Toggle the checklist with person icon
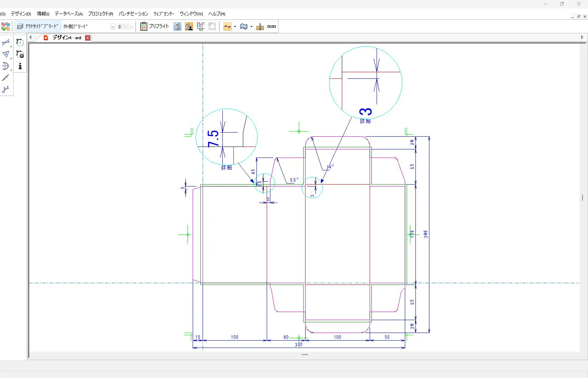Image resolution: width=588 pixels, height=378 pixels. click(x=189, y=26)
